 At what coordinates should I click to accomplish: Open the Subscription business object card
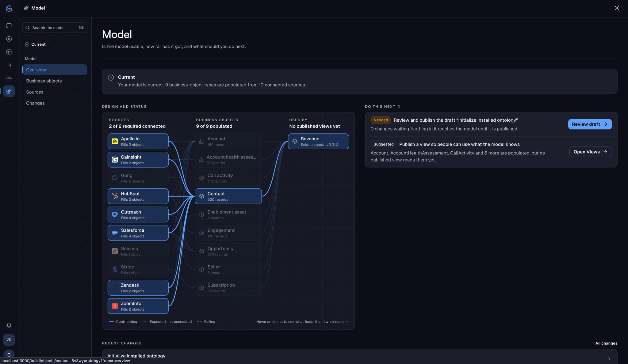click(228, 288)
